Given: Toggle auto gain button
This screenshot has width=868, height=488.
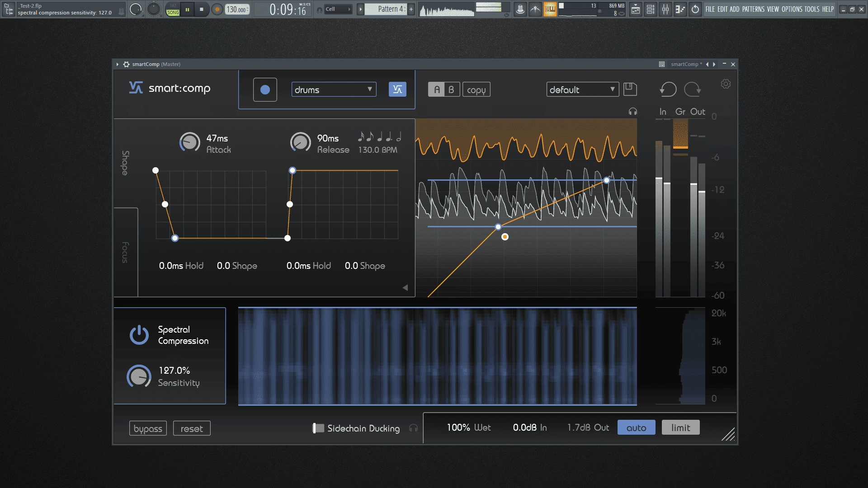Looking at the screenshot, I should pos(636,427).
